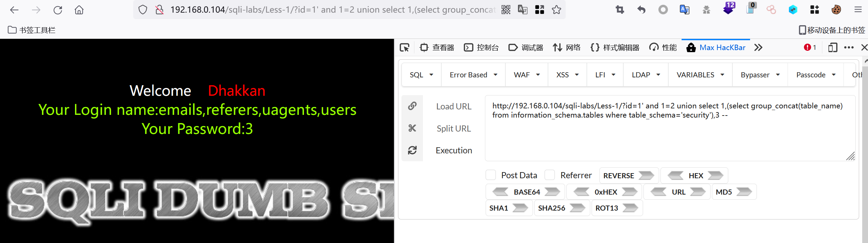Click the 书签工具栏 folder
Screen dimensions: 868x243
[x=31, y=30]
